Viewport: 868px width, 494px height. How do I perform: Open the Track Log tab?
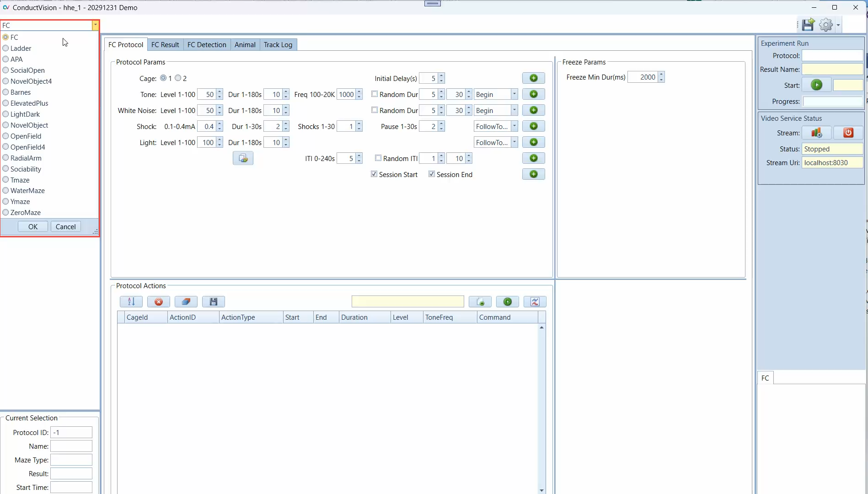point(278,45)
